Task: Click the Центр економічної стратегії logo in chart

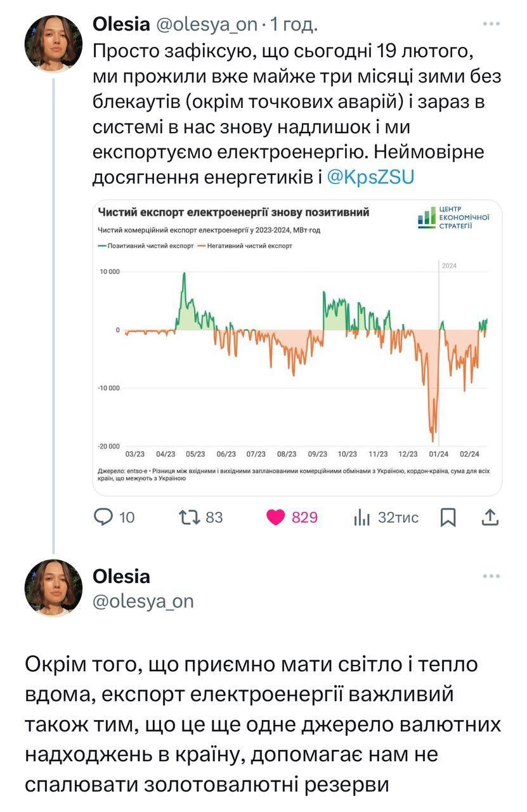Action: tap(454, 218)
